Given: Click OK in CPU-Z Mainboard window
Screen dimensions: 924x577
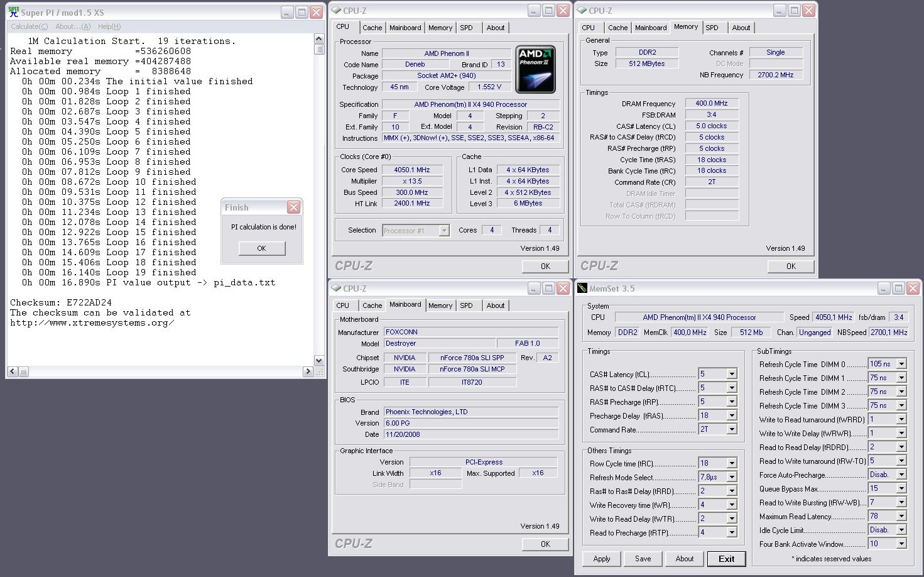Looking at the screenshot, I should pyautogui.click(x=545, y=544).
